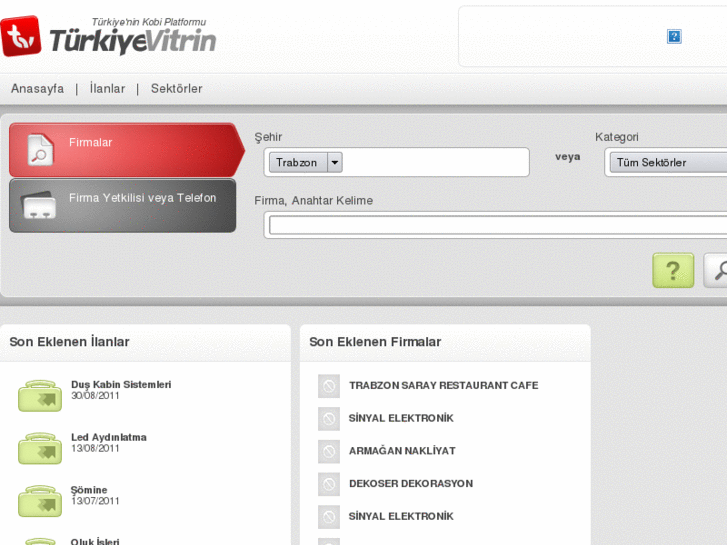Go to the İlanlar menu item
Viewport: 727px width, 545px height.
(x=107, y=88)
